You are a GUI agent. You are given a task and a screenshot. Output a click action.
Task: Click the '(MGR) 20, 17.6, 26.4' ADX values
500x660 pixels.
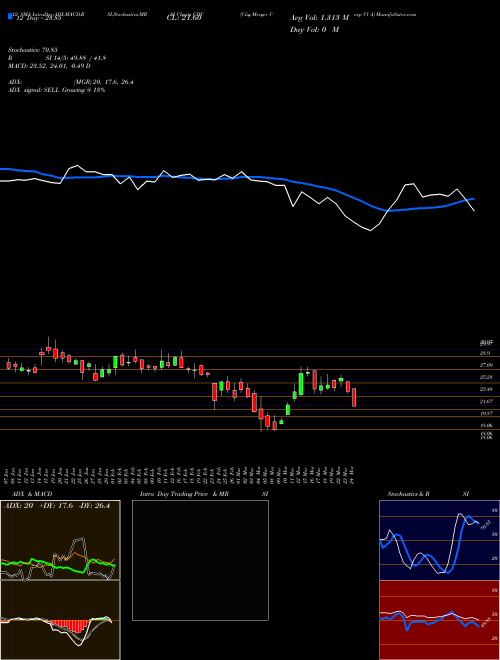pos(104,82)
